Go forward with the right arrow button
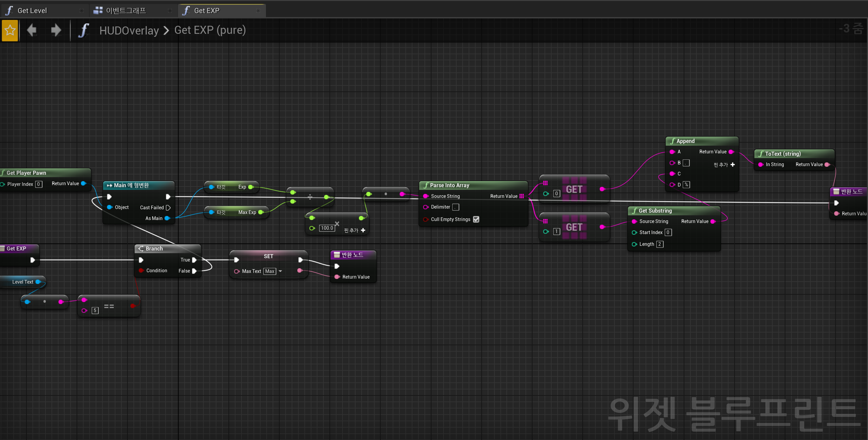The height and width of the screenshot is (440, 868). (x=56, y=30)
